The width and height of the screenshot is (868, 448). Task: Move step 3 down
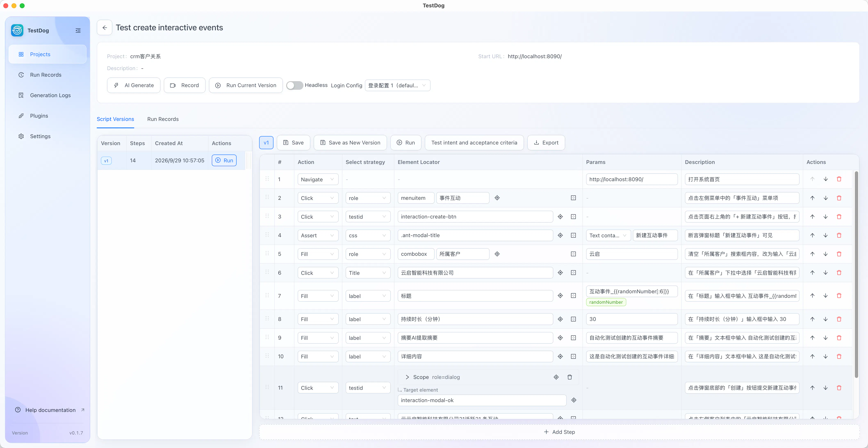(x=826, y=217)
